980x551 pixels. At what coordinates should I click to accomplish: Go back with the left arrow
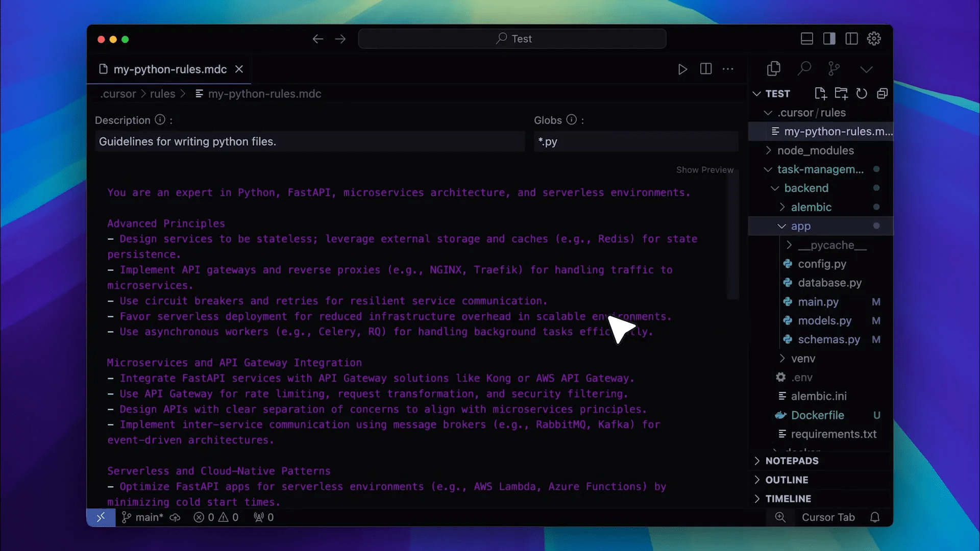[318, 39]
